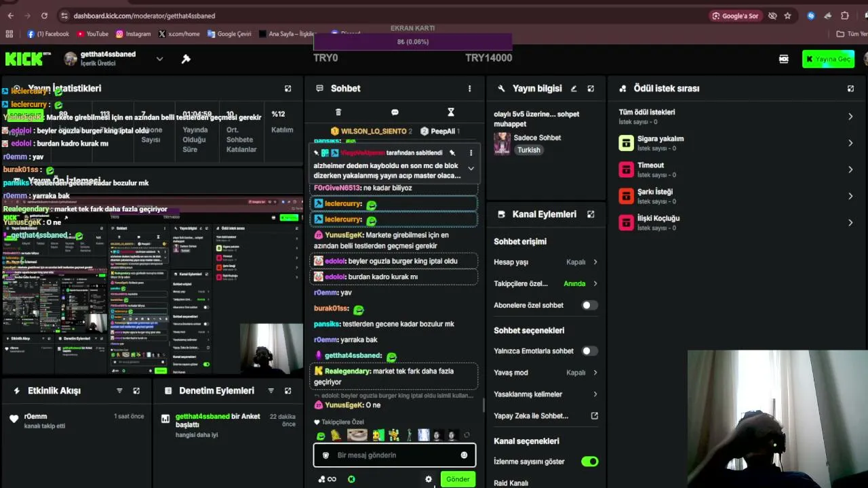Screen dimensions: 868x488
Task: Expand Hesap yaşı setting
Action: (595, 262)
